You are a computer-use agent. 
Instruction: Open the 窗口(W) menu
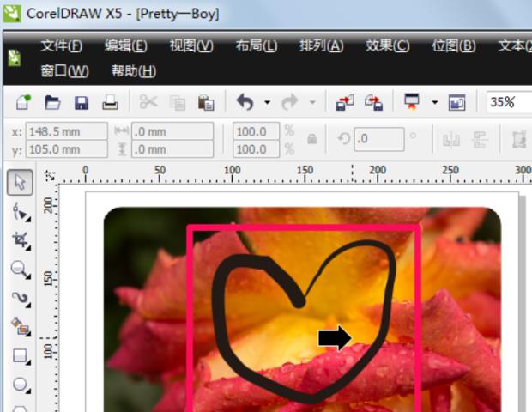coord(65,71)
